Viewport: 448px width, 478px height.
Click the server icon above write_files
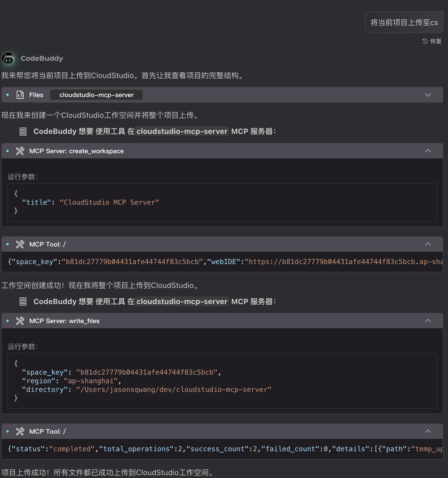(x=23, y=301)
